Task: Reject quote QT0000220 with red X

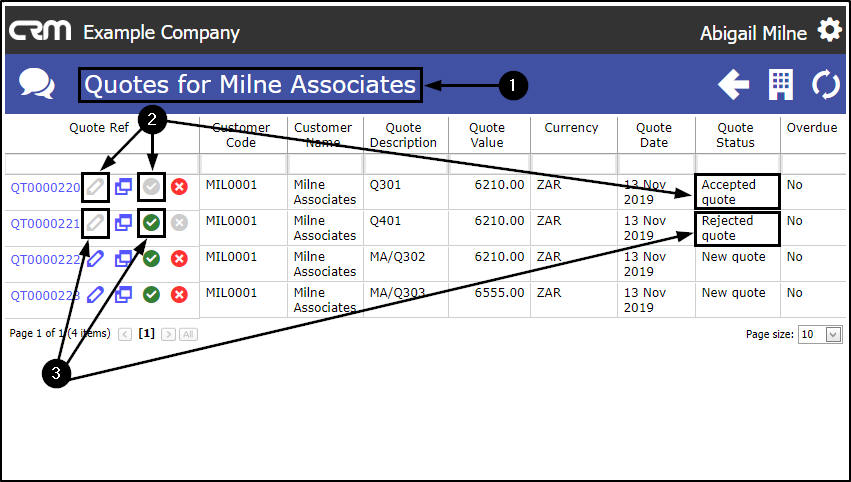Action: tap(179, 186)
